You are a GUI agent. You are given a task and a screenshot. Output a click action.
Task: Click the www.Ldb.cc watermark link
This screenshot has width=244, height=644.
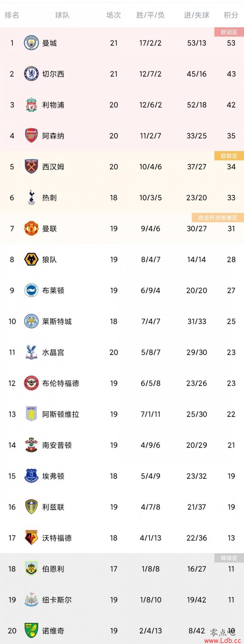click(x=223, y=640)
